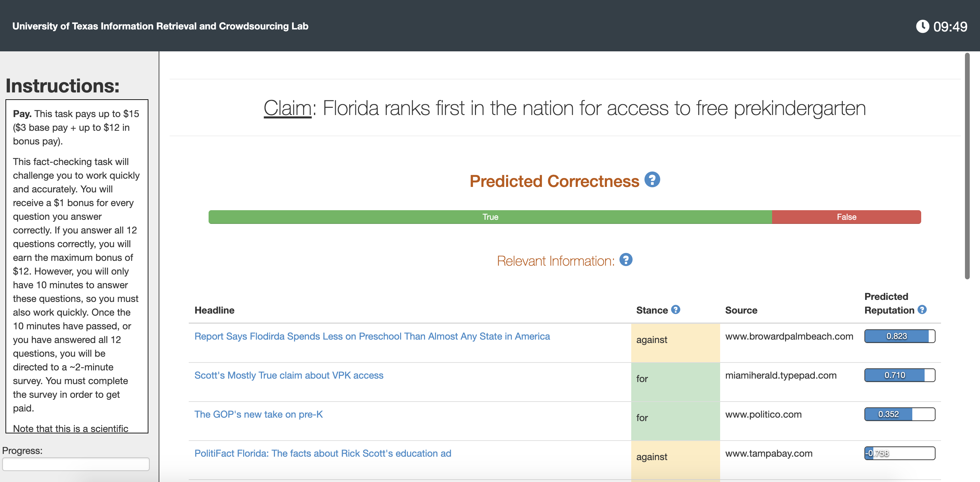
Task: Click the Progress bar in the sidebar
Action: tap(76, 464)
